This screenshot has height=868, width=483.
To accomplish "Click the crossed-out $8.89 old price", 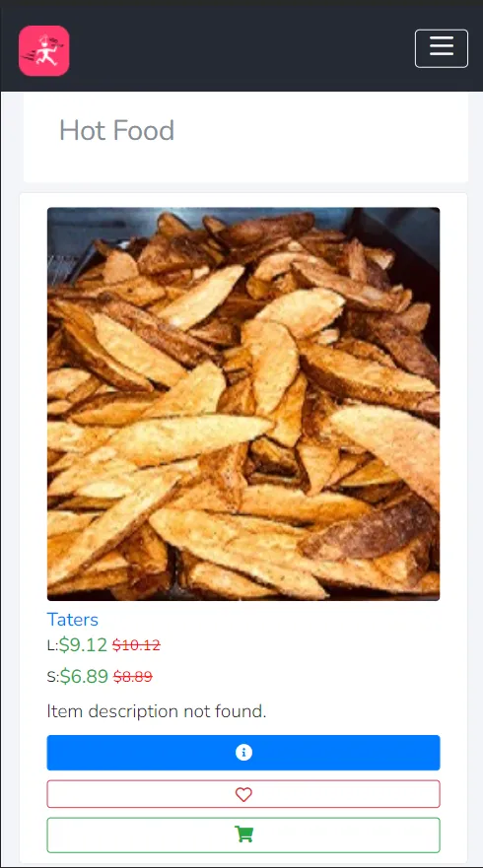I will coord(133,677).
